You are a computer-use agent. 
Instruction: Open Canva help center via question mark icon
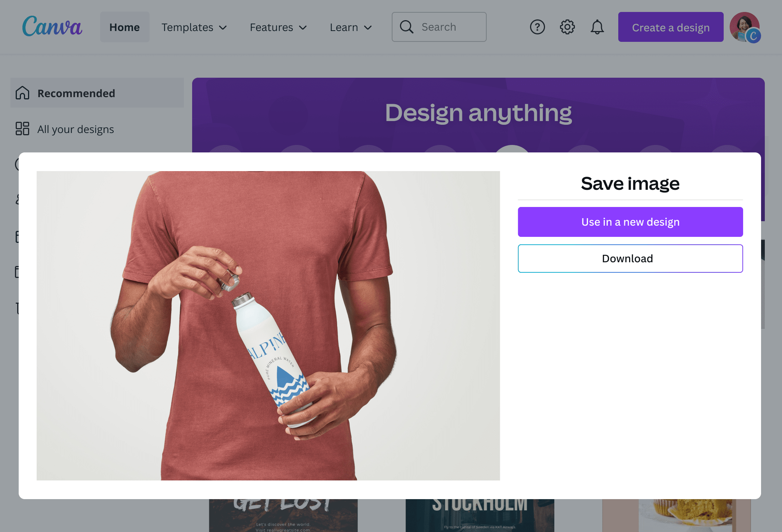pos(537,27)
